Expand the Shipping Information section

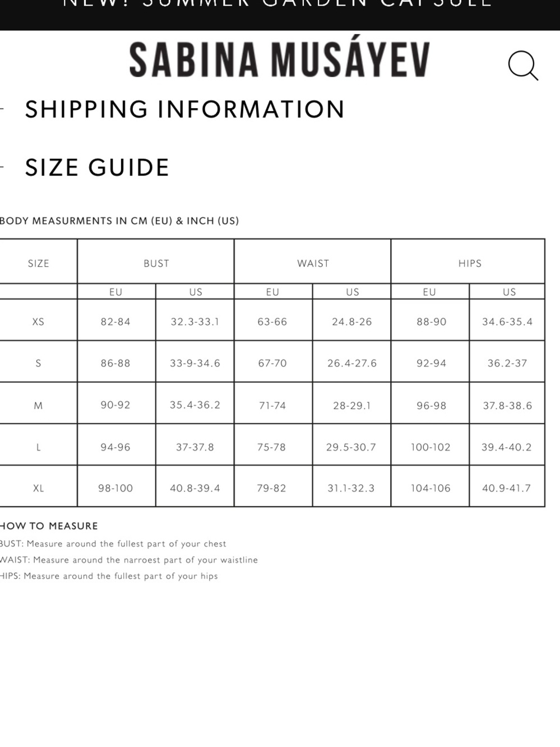[x=184, y=109]
